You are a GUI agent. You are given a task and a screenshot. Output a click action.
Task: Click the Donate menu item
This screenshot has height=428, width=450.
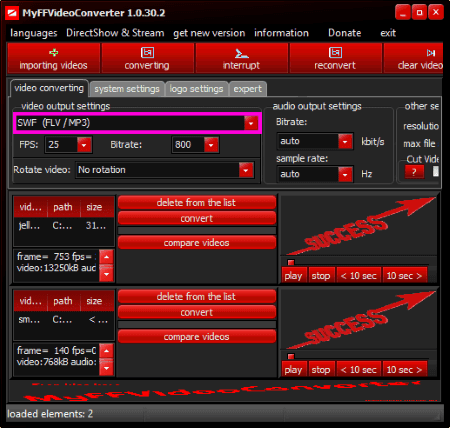click(x=344, y=33)
